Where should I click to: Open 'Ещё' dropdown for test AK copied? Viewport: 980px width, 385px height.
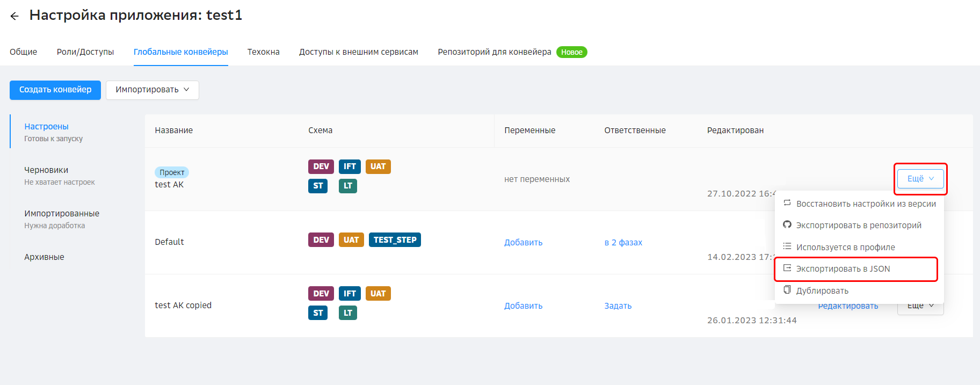tap(920, 307)
